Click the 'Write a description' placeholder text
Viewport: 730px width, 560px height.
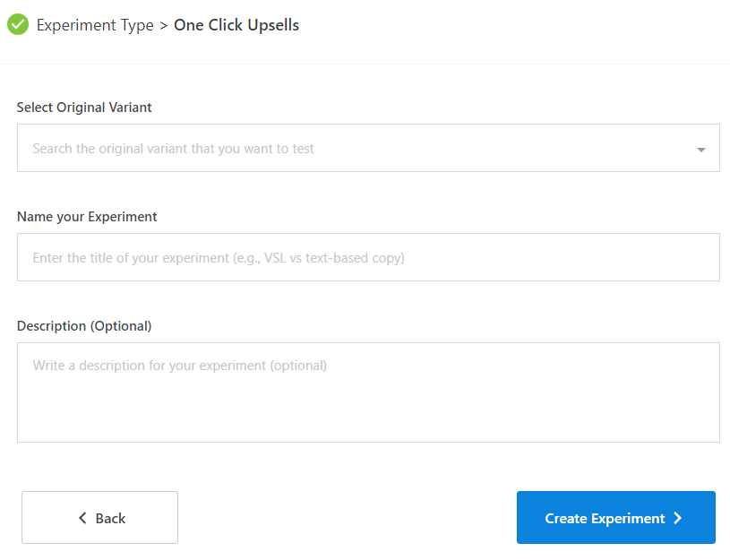(180, 366)
